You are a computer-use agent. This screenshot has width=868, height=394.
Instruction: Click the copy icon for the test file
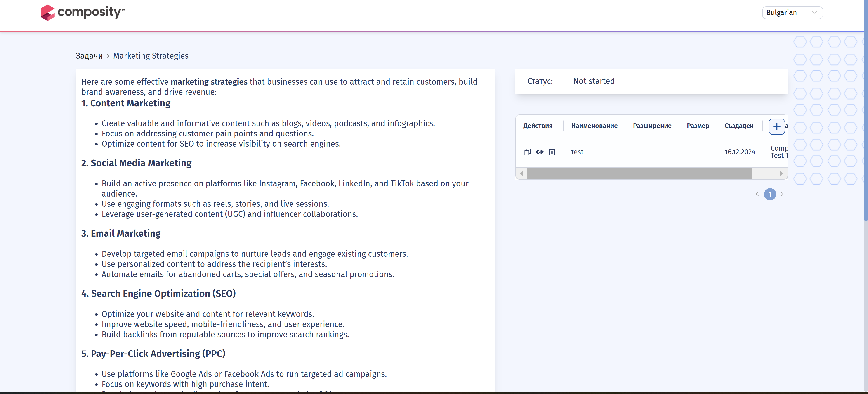pos(527,152)
